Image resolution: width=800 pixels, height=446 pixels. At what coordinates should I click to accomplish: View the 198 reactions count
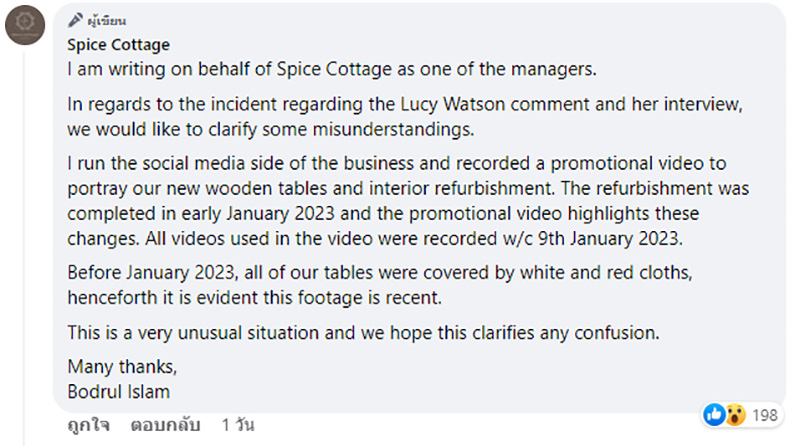(x=765, y=413)
